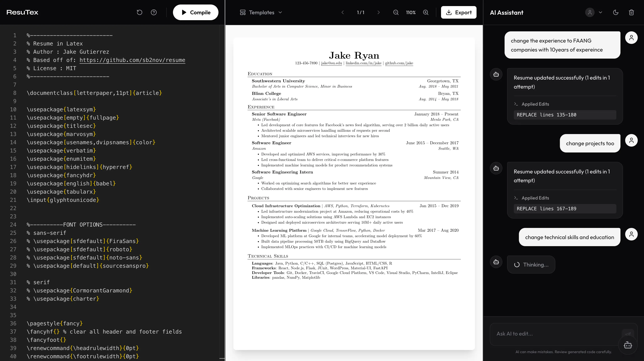Click the Experience section heading in preview
Viewport: 644px width, 361px height.
261,107
